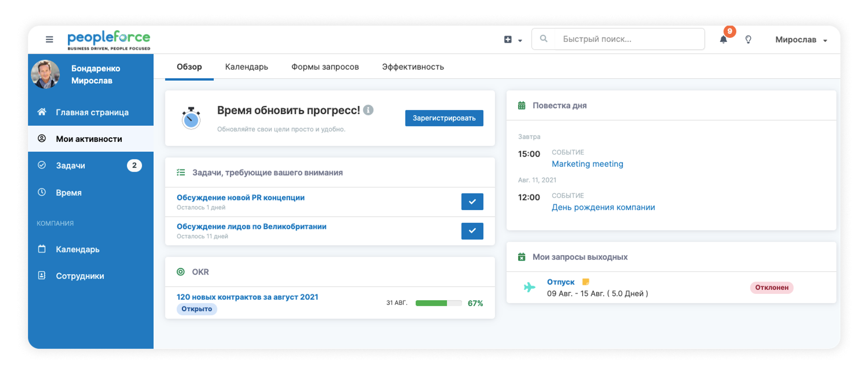
Task: Click the stopwatch progress icon
Action: point(191,118)
